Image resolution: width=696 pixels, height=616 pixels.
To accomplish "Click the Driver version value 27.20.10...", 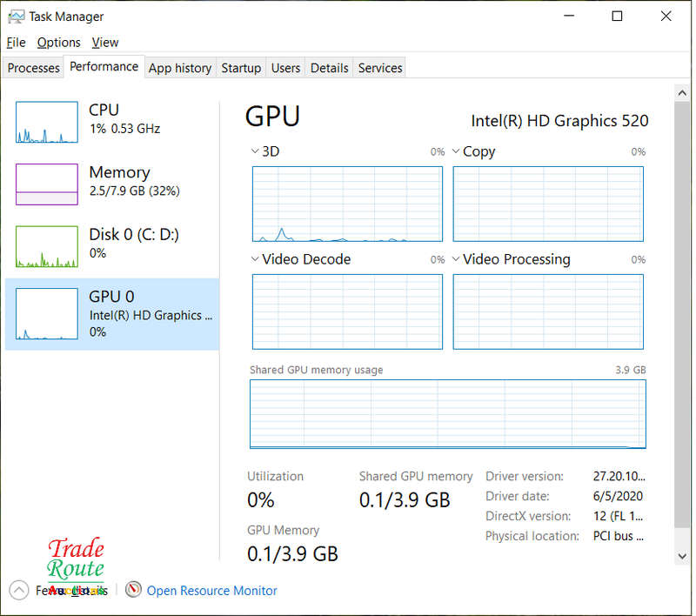I will tap(619, 476).
